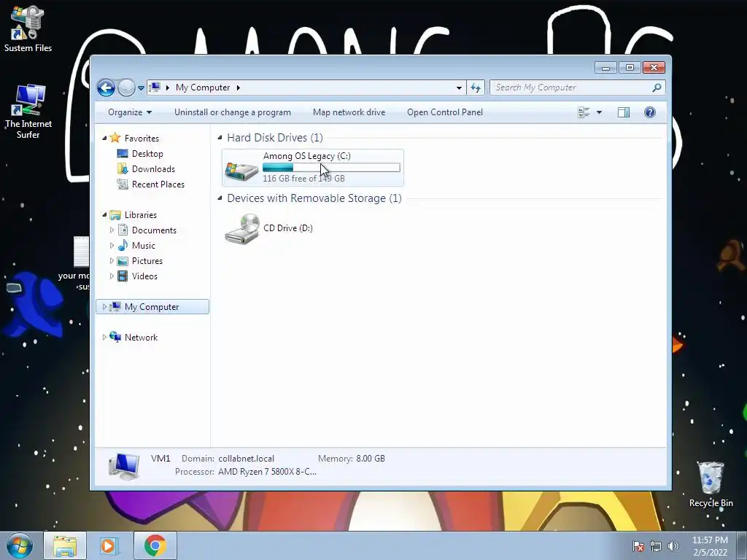This screenshot has height=560, width=747.
Task: Open the Help button
Action: tap(650, 112)
